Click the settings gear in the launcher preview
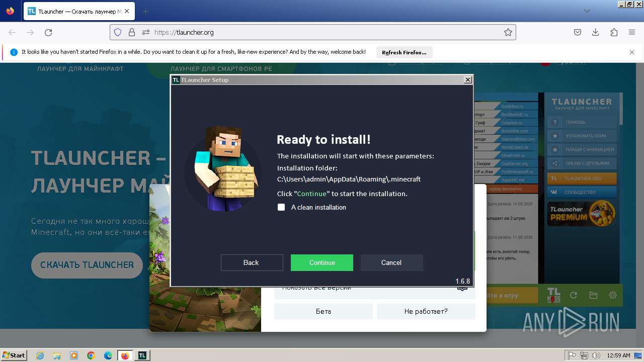 pos(613,296)
